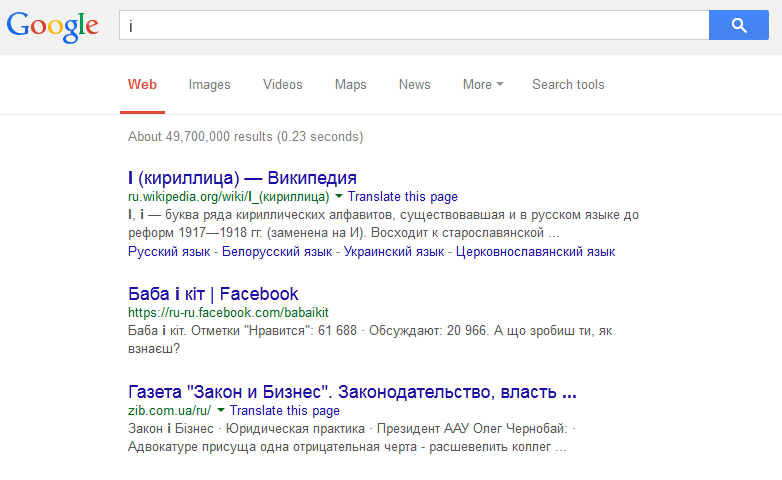Click the blue magnifier search button
Screen dimensions: 782x480
pos(738,25)
